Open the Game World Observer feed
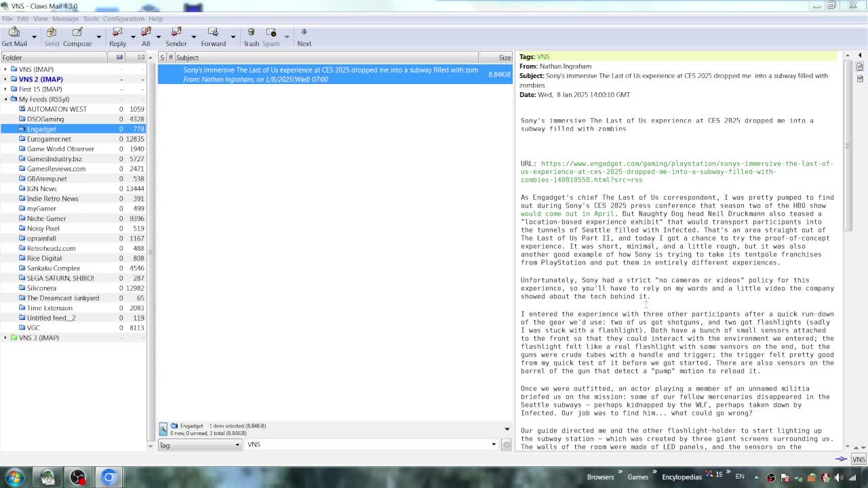The image size is (868, 488). [x=60, y=149]
